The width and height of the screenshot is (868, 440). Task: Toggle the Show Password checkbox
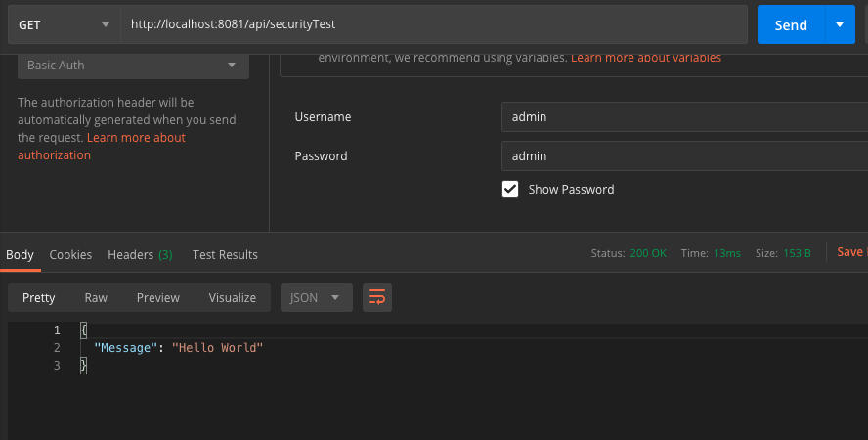click(510, 189)
